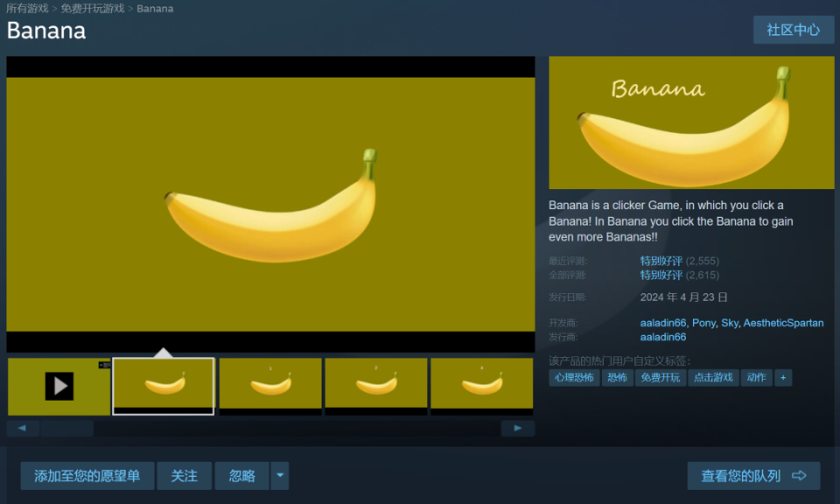Open the 免费开玩 tag
This screenshot has width=840, height=504.
click(661, 378)
